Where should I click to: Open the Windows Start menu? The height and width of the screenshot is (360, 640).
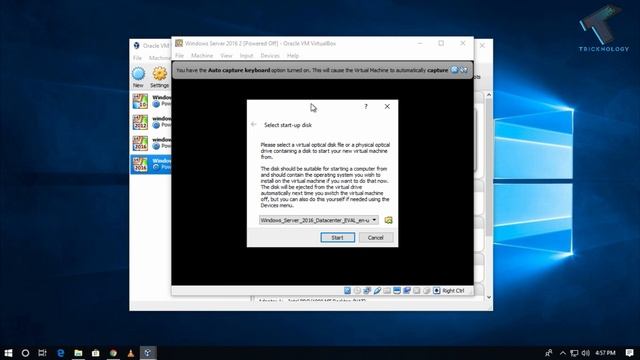coord(8,353)
